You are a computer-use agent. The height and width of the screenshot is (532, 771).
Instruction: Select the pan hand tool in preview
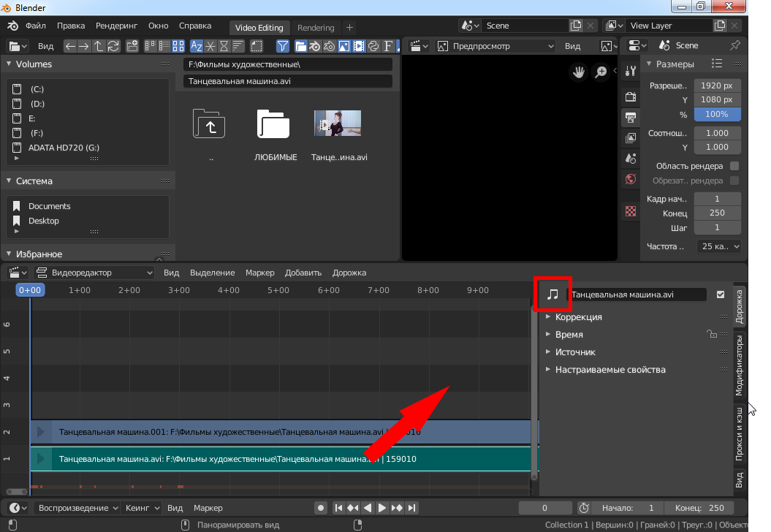579,72
